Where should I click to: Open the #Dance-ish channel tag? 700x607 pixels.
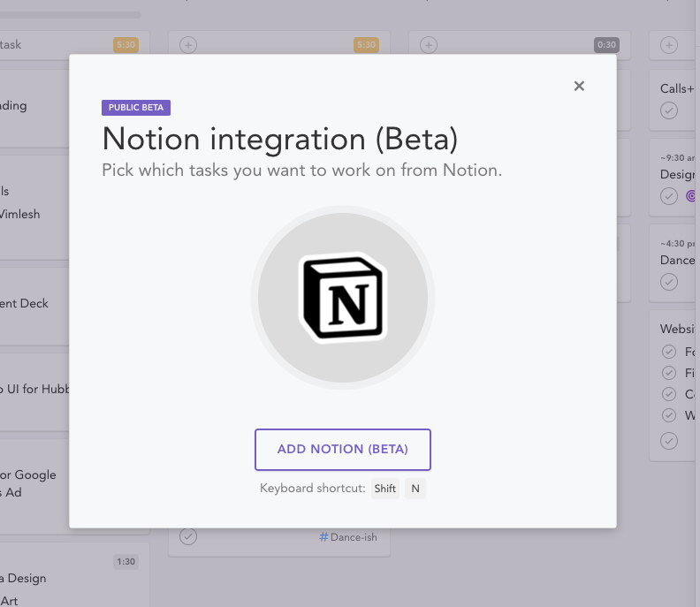[348, 537]
